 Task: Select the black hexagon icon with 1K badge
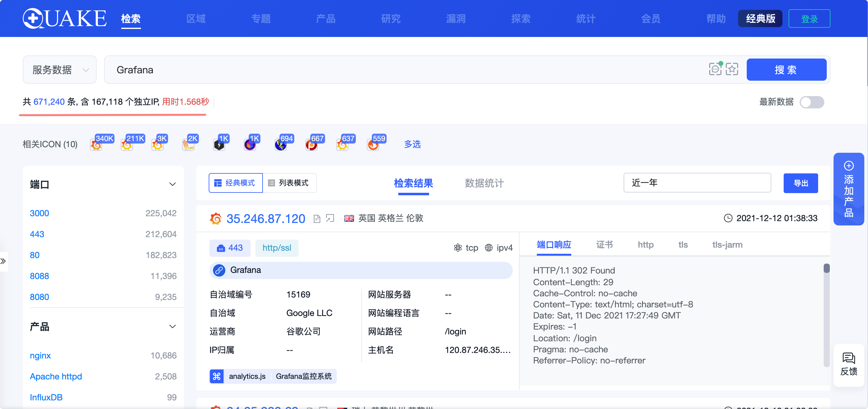219,145
